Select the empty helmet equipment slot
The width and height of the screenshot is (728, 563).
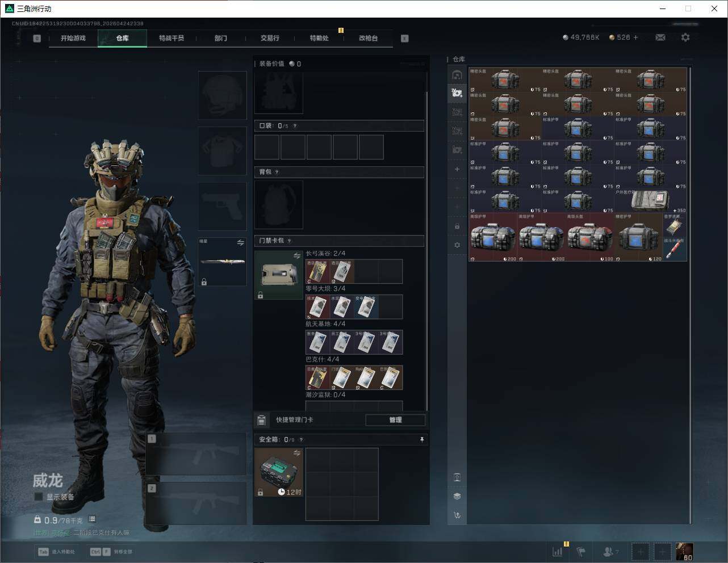[x=222, y=95]
